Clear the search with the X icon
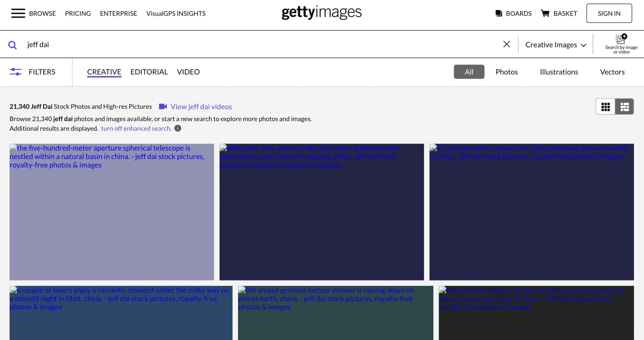The image size is (644, 340). tap(506, 44)
